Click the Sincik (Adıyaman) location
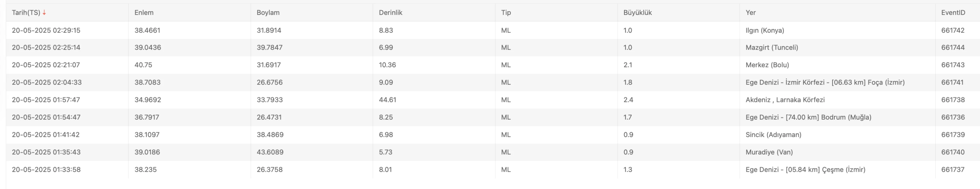Image resolution: width=980 pixels, height=189 pixels. pyautogui.click(x=773, y=134)
